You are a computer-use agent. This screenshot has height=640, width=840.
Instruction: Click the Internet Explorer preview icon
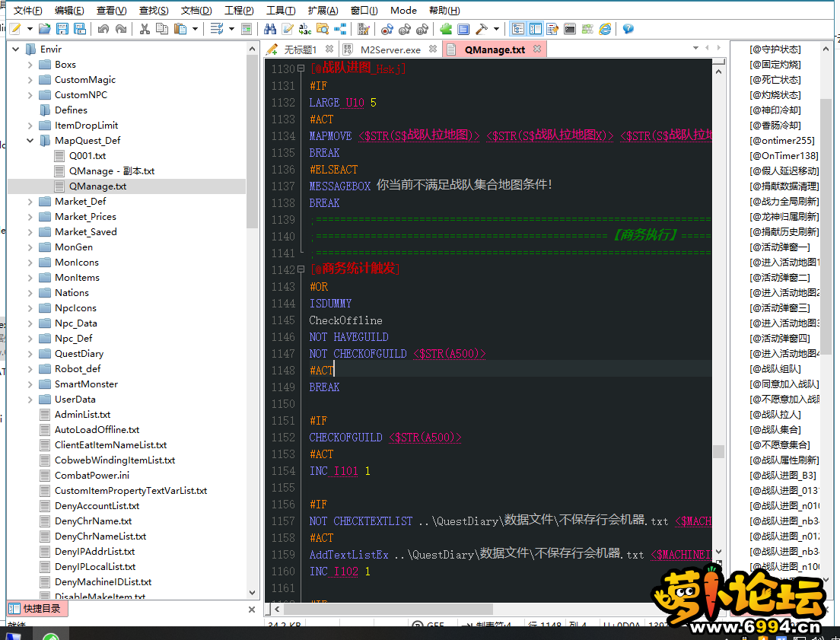605,29
